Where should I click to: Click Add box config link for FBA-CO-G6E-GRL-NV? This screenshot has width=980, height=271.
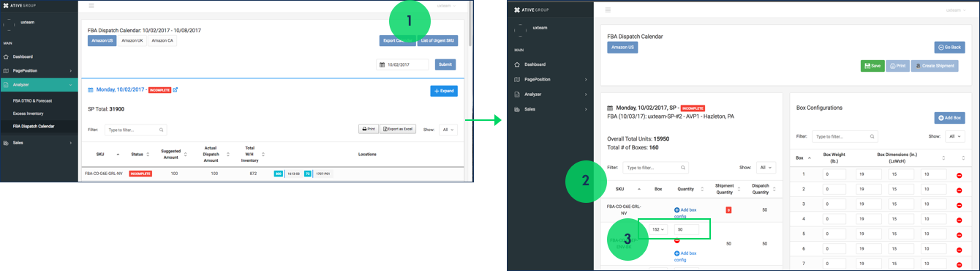pos(685,212)
